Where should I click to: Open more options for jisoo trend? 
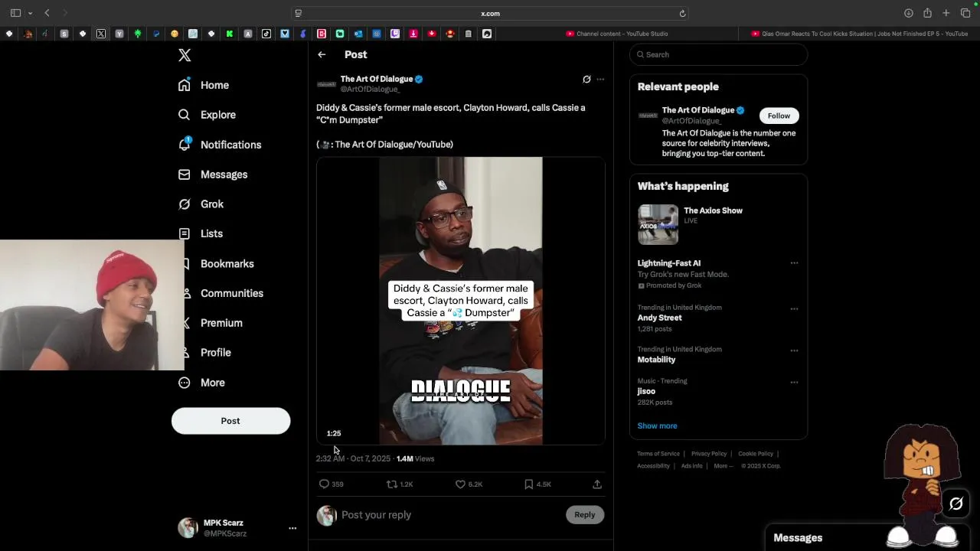[794, 382]
